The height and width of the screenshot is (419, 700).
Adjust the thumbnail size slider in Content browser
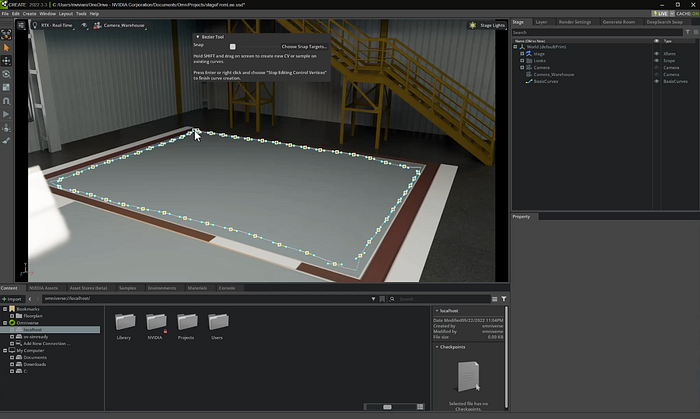point(387,406)
